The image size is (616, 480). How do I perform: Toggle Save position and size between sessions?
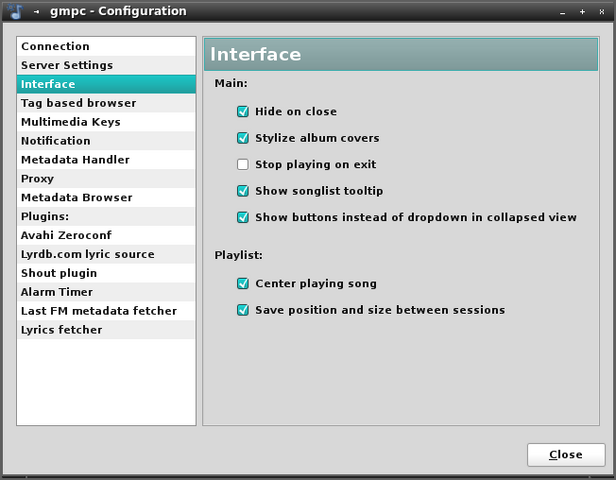tap(243, 310)
